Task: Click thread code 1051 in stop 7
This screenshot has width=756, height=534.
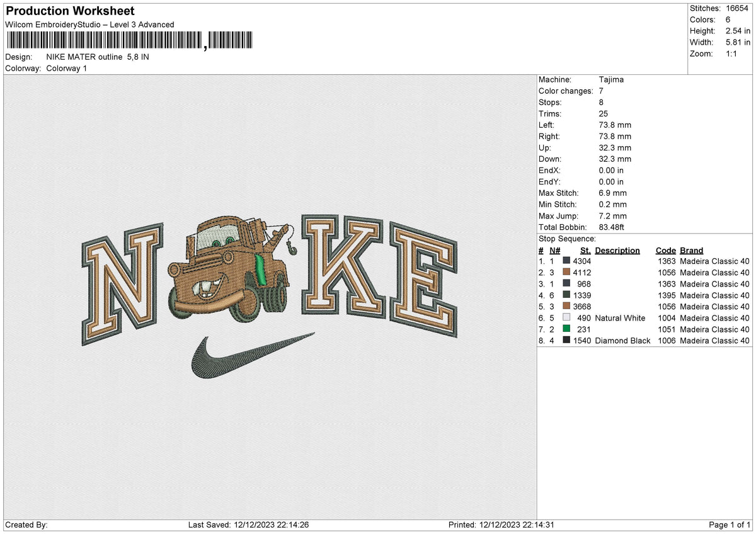Action: pyautogui.click(x=666, y=329)
